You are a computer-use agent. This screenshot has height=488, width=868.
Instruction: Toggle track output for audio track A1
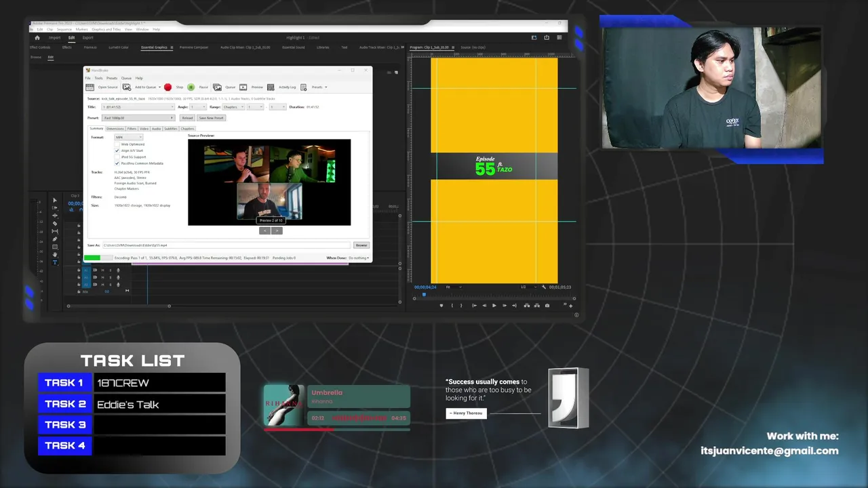(95, 270)
